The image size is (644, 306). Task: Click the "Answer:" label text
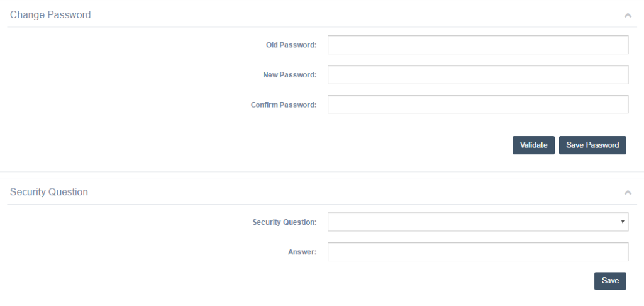point(302,252)
